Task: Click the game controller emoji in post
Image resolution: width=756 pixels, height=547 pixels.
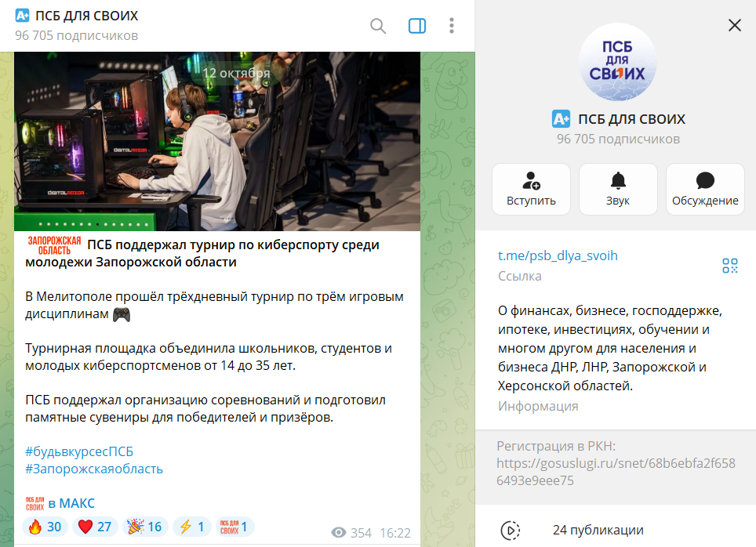Action: pyautogui.click(x=122, y=315)
